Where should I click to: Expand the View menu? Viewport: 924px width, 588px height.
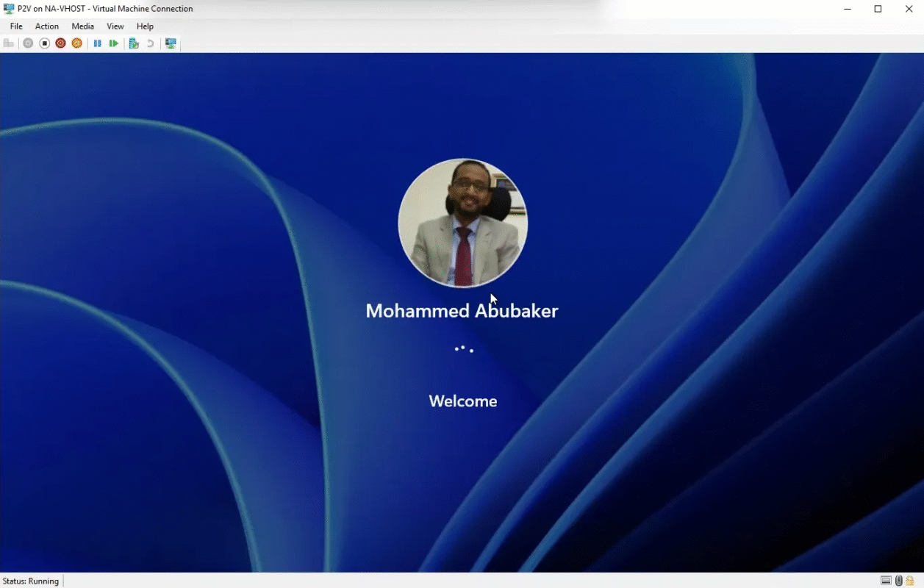pyautogui.click(x=115, y=26)
